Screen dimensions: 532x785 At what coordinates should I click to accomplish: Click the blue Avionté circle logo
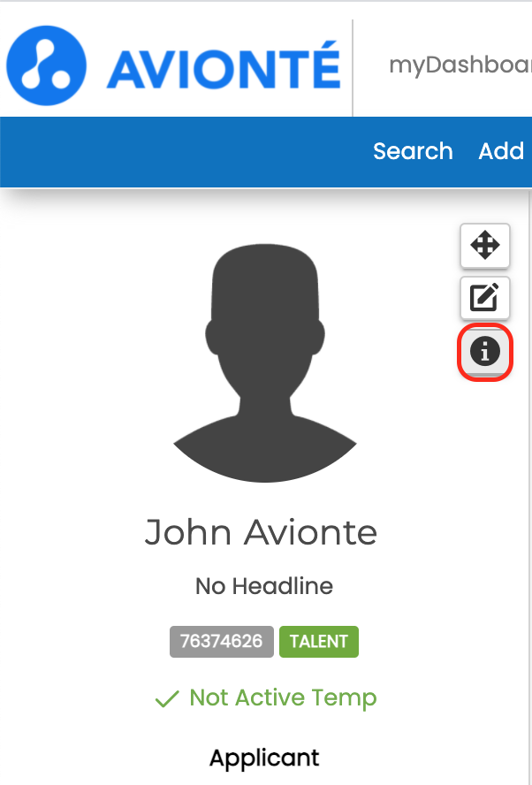click(x=46, y=65)
